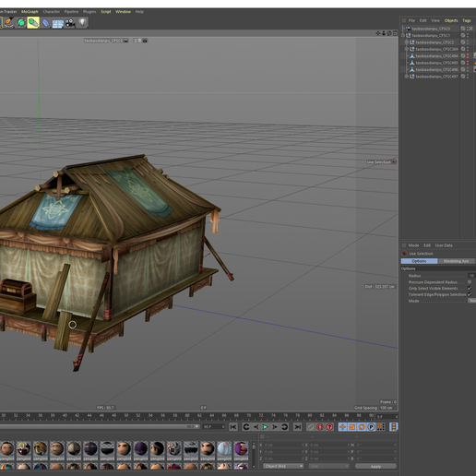Go to start of animation
This screenshot has height=476, width=476.
[x=233, y=427]
